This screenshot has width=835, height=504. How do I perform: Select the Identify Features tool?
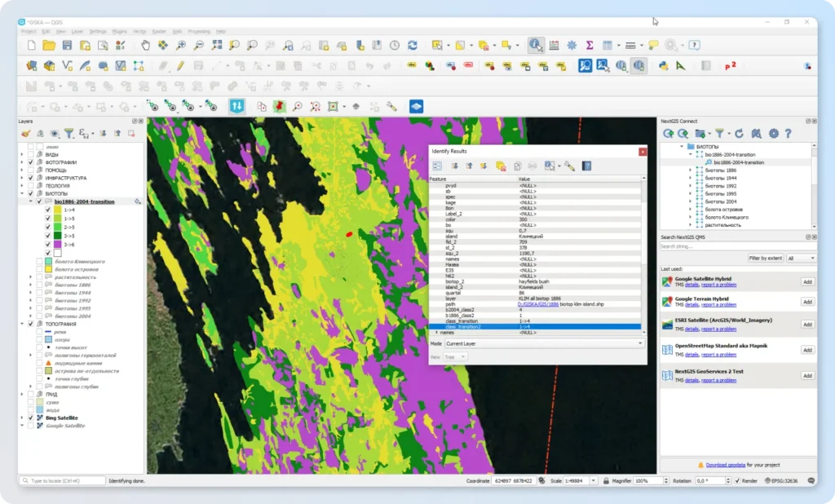(535, 46)
